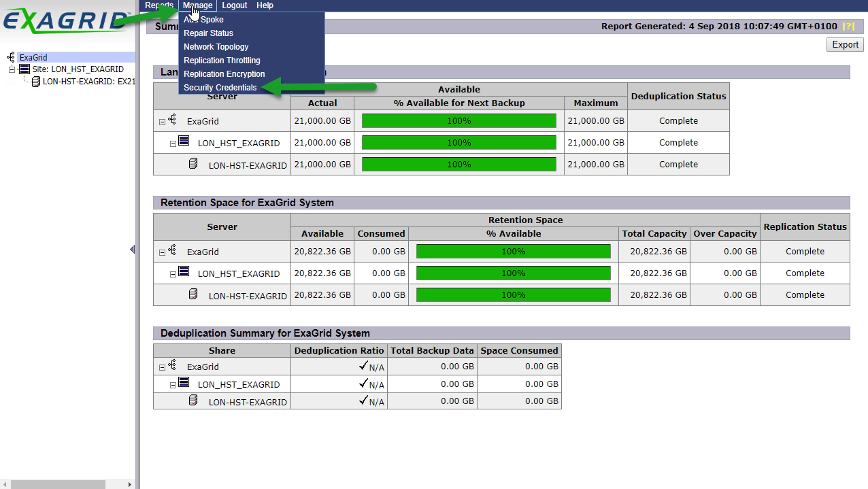Image resolution: width=868 pixels, height=489 pixels.
Task: Click LON-HST-EXAGRID next-backup availability 100% bar
Action: point(459,165)
